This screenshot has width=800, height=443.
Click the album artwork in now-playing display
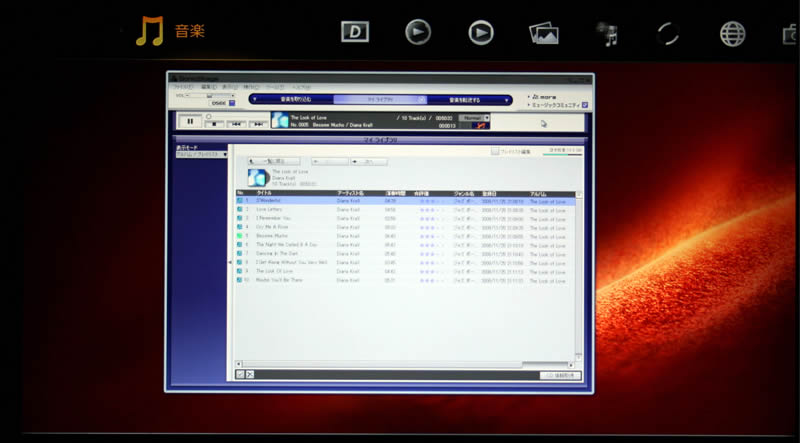pyautogui.click(x=280, y=121)
